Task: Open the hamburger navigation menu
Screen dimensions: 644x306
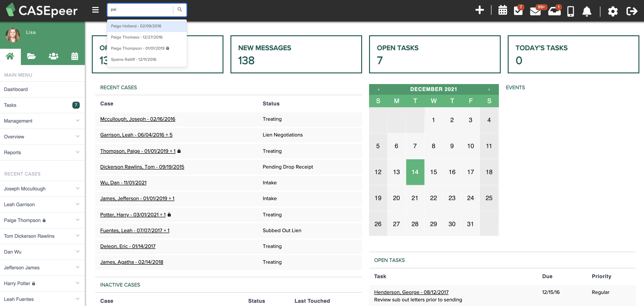Action: (x=95, y=10)
